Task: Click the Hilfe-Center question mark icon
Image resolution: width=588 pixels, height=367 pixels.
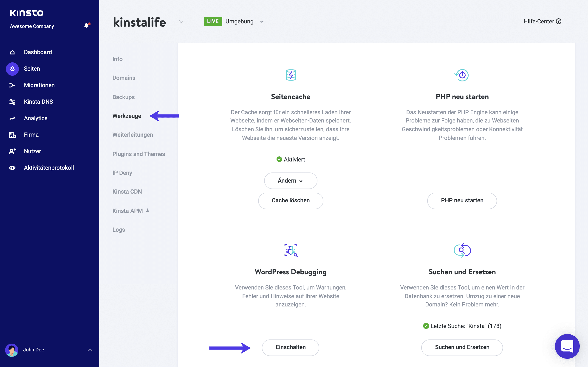Action: click(559, 21)
